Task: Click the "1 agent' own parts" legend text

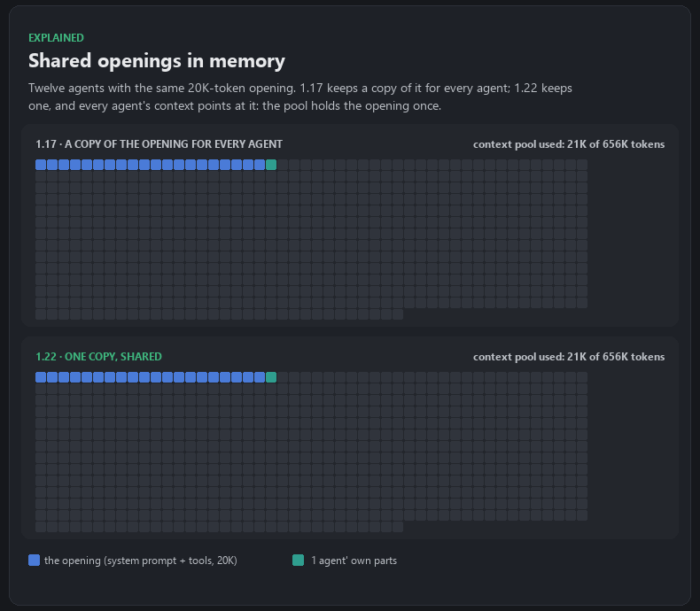Action: tap(354, 561)
